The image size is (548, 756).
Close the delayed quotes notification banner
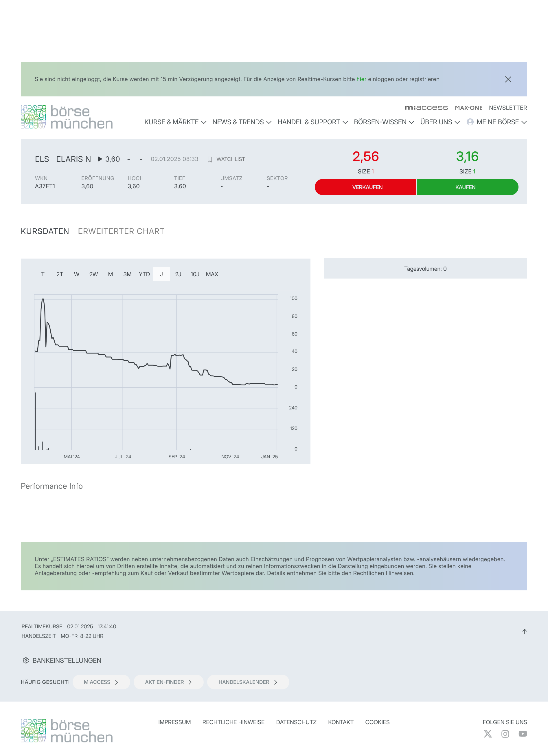(x=508, y=79)
